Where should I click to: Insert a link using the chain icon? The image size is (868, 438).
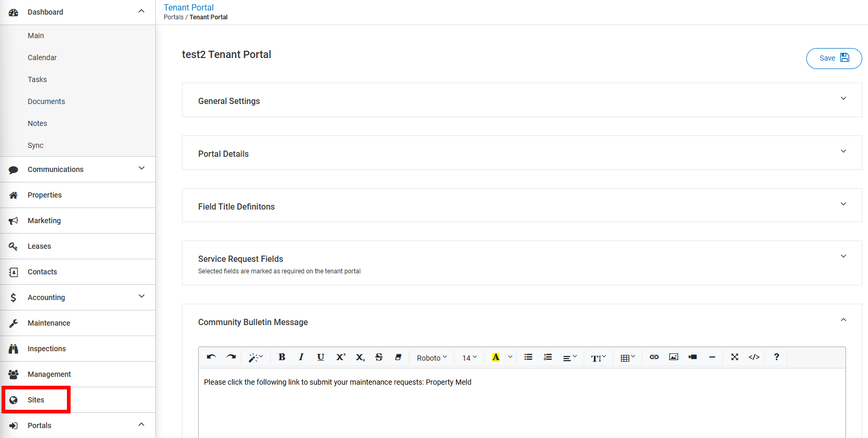click(x=654, y=357)
